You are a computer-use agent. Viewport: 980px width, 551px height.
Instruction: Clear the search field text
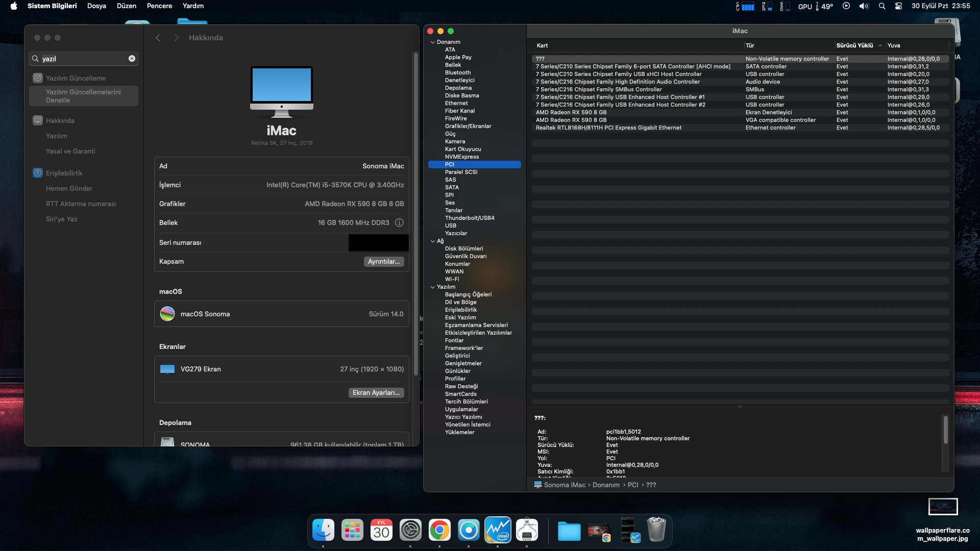coord(132,59)
